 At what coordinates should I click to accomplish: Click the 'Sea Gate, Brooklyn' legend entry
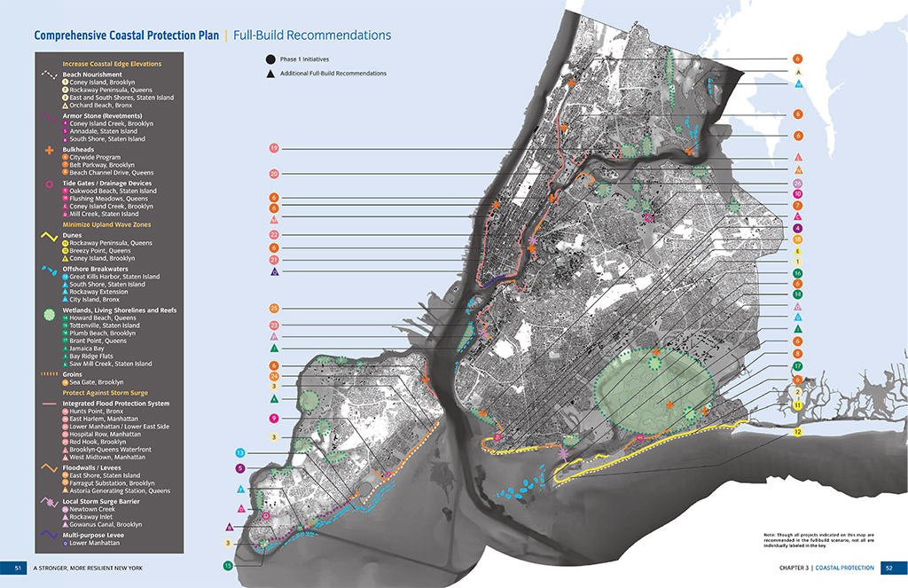pos(97,381)
